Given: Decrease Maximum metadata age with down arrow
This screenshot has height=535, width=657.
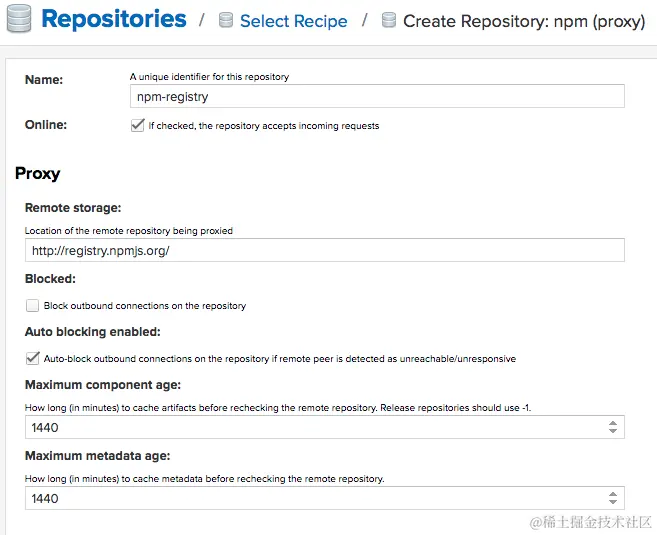Looking at the screenshot, I should point(613,501).
